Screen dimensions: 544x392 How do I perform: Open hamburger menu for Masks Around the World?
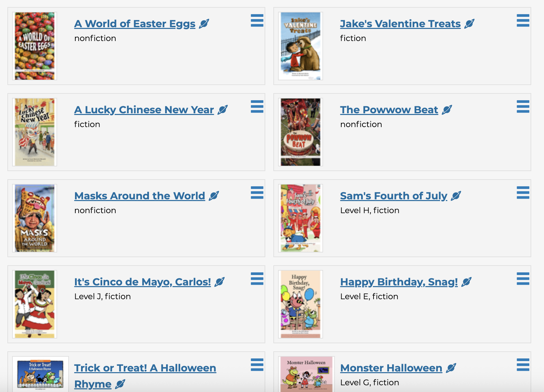(x=257, y=193)
